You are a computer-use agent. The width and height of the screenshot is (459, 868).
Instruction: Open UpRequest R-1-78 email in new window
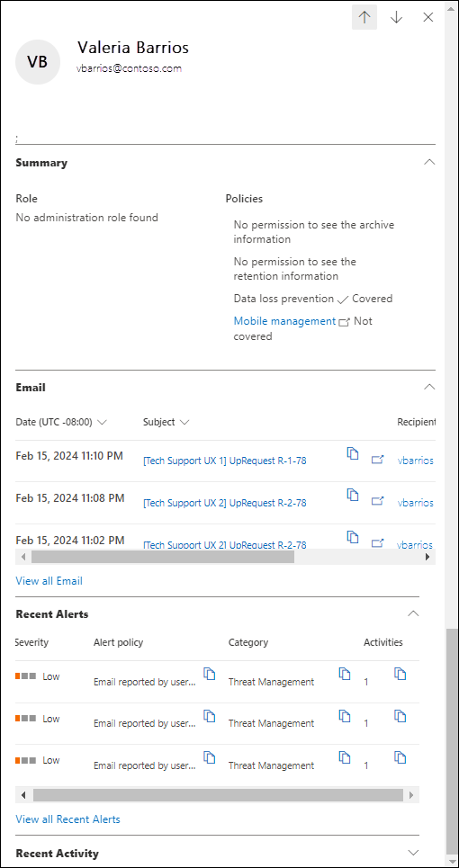pos(377,460)
